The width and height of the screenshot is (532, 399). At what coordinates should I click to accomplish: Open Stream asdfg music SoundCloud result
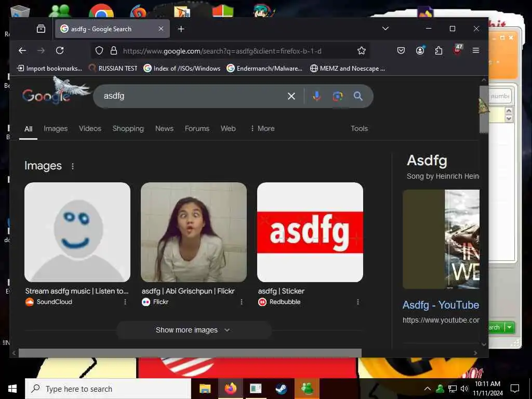77,291
